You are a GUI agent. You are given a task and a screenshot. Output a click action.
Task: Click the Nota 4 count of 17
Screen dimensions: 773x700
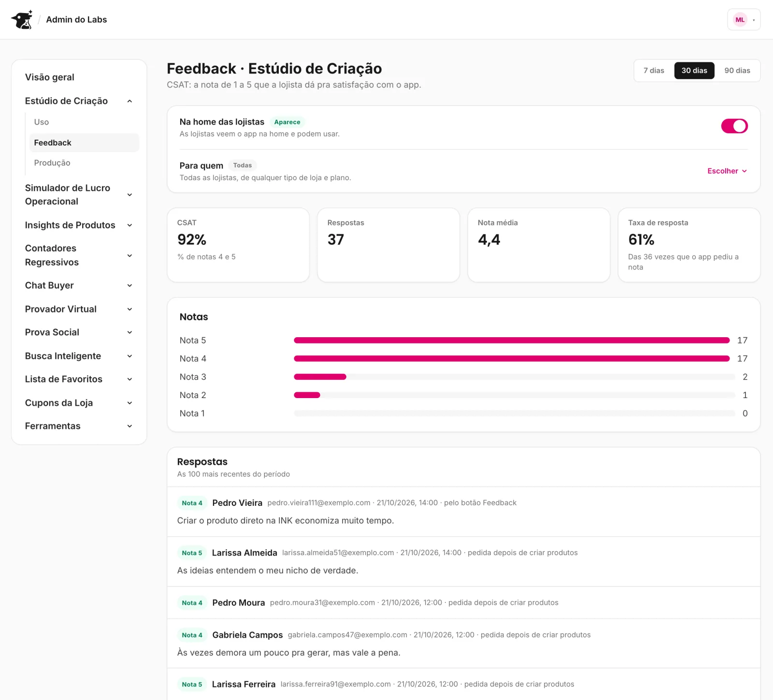click(742, 359)
